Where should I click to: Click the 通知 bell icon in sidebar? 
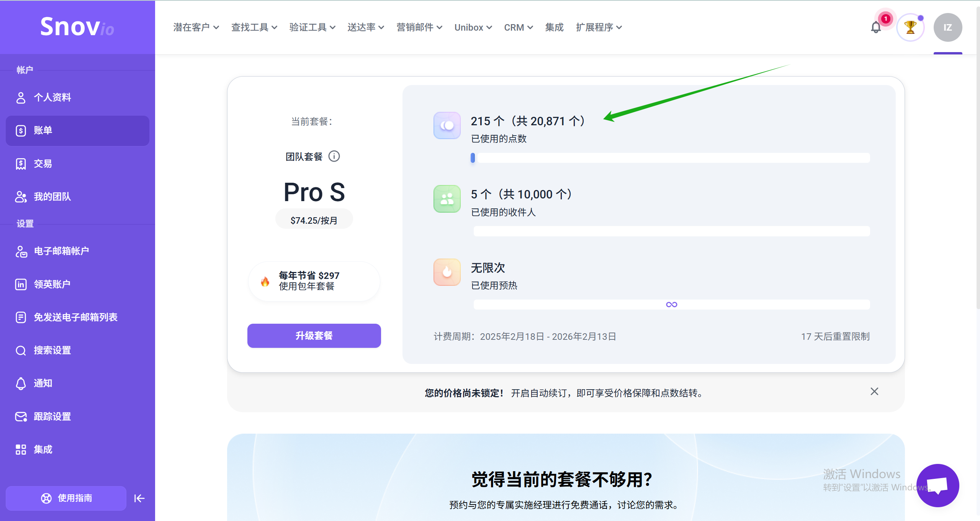point(21,383)
